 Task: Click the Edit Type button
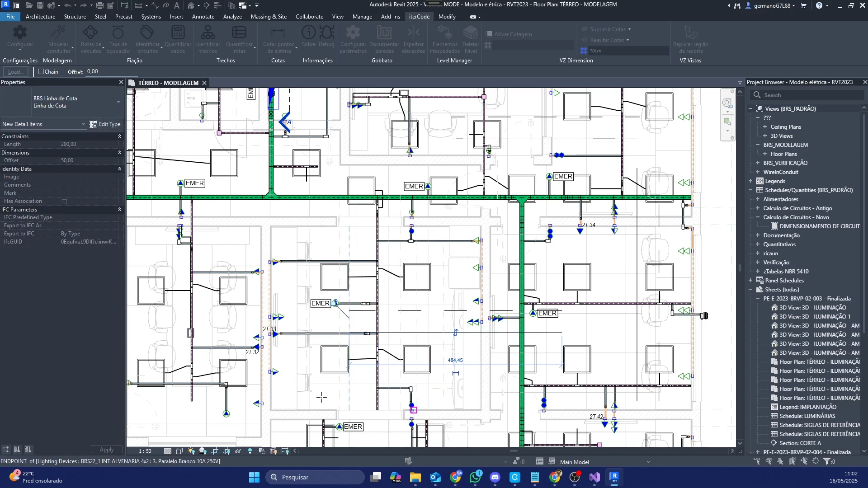tap(105, 124)
